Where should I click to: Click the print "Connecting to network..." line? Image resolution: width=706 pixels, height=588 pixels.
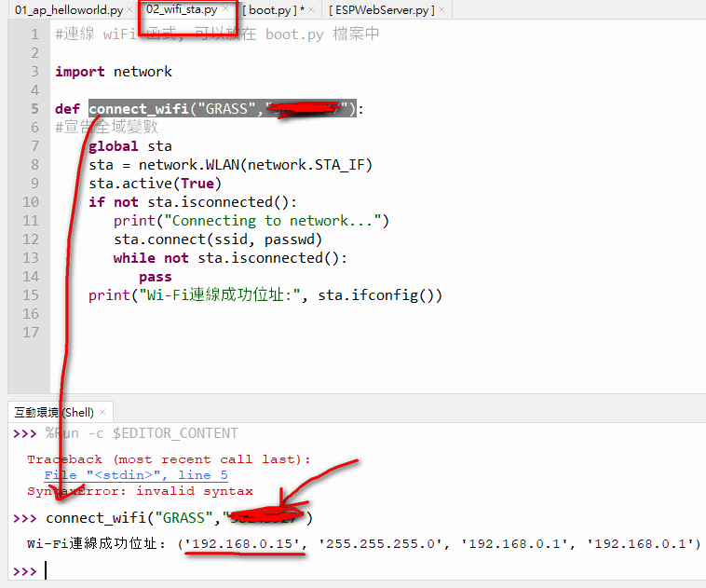click(251, 221)
